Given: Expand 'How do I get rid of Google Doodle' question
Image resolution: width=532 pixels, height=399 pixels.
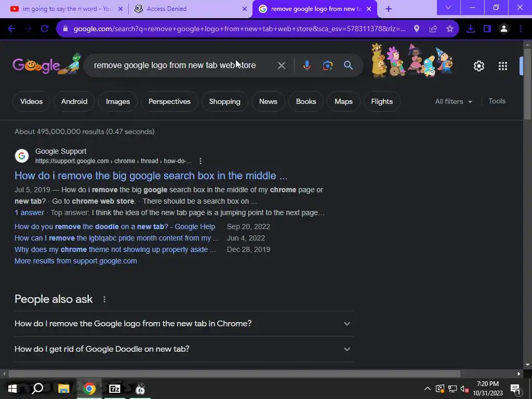Looking at the screenshot, I should [183, 349].
